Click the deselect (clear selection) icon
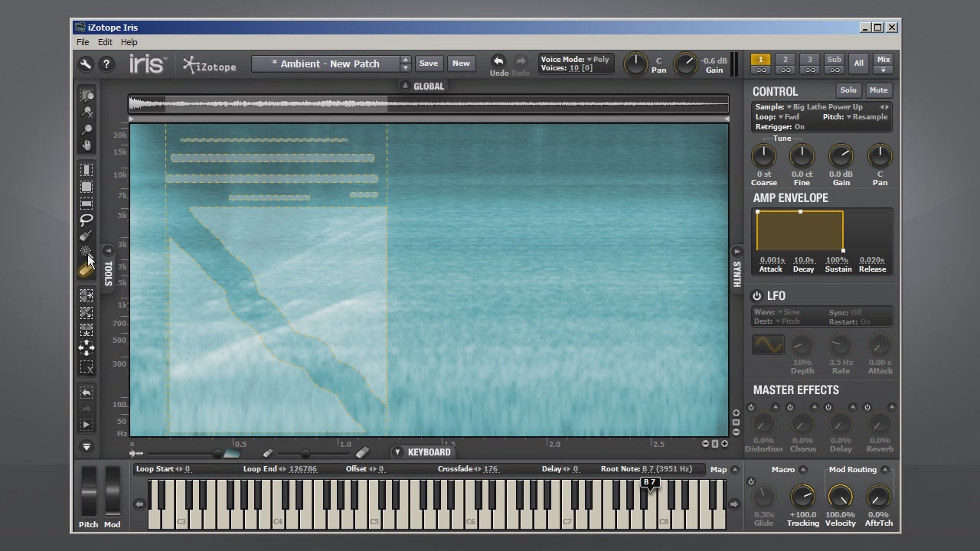This screenshot has height=551, width=980. point(87,367)
